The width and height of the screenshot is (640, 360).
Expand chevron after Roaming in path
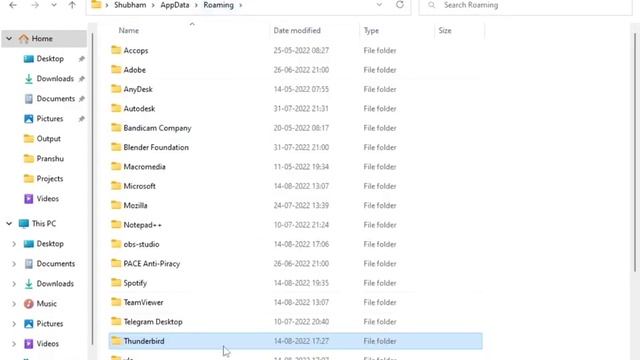tap(240, 5)
